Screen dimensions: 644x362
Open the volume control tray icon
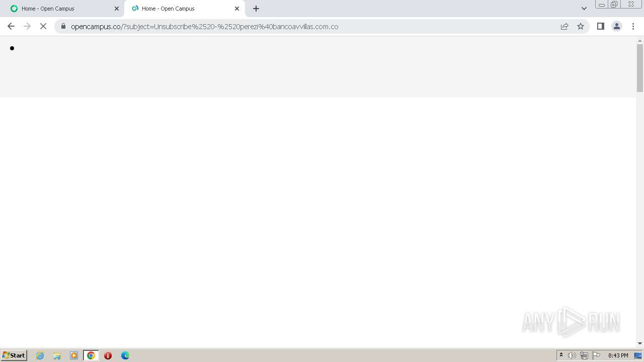click(572, 355)
